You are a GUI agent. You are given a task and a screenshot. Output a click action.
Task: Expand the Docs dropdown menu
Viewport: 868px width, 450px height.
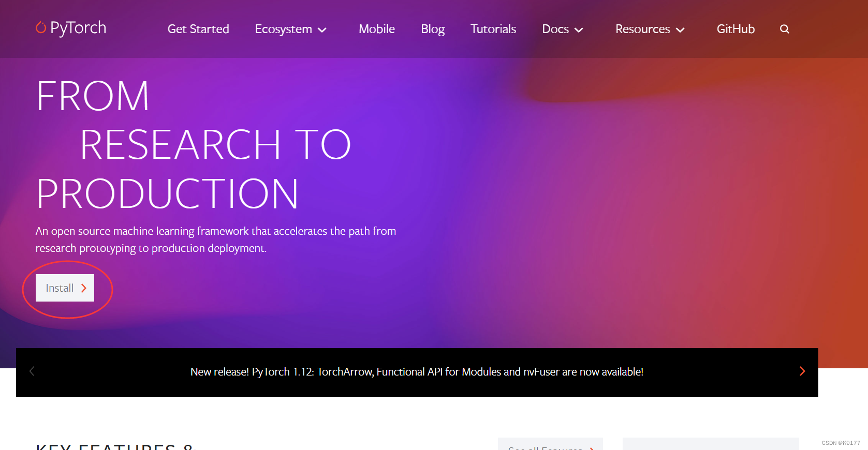[563, 29]
